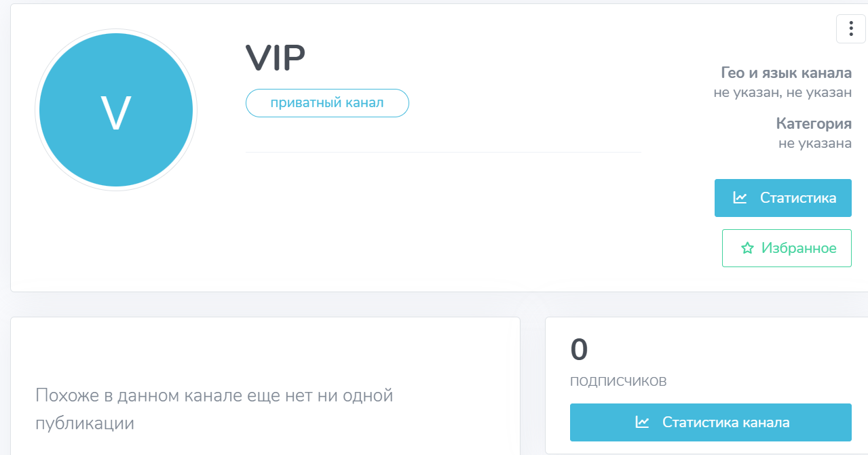Image resolution: width=868 pixels, height=455 pixels.
Task: Open Статистика канала button label
Action: [725, 422]
